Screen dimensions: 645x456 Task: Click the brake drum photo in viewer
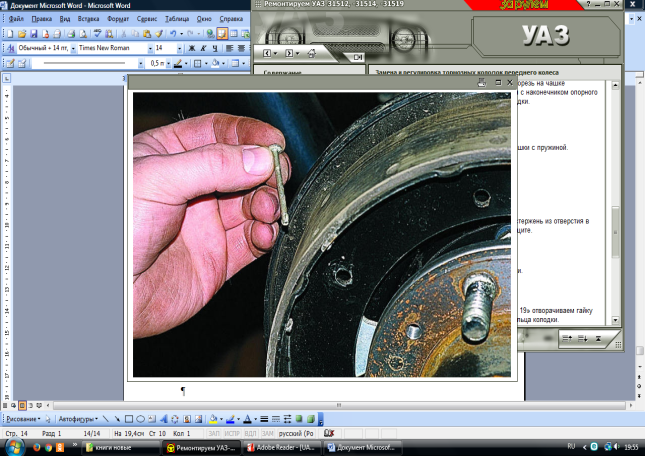322,234
